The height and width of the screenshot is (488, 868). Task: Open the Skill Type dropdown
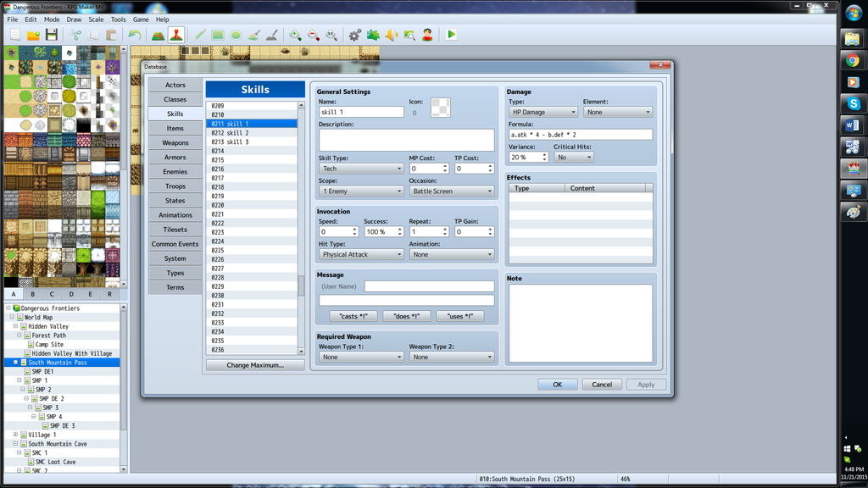(x=361, y=169)
